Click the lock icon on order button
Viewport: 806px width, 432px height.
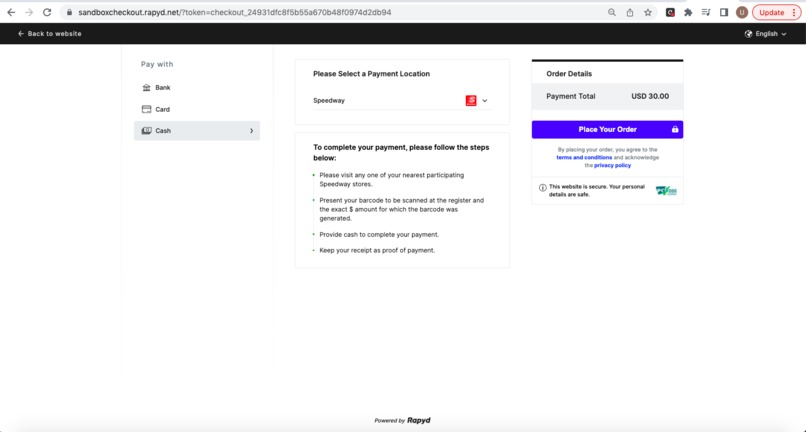click(675, 130)
